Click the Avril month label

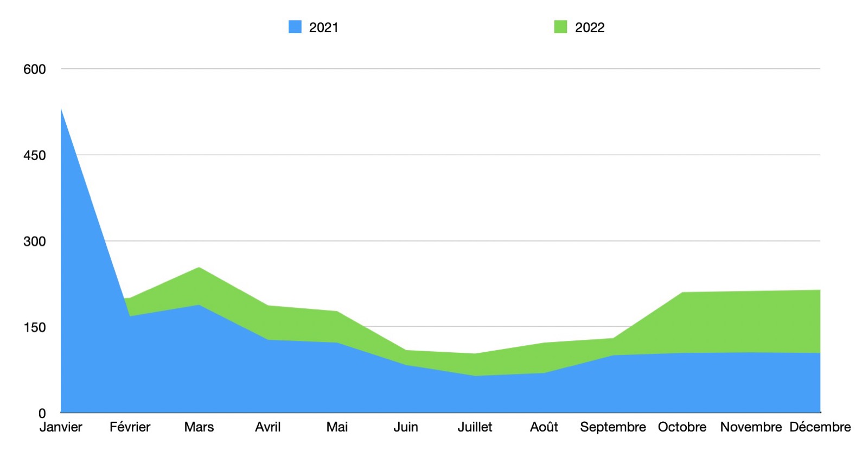point(267,427)
